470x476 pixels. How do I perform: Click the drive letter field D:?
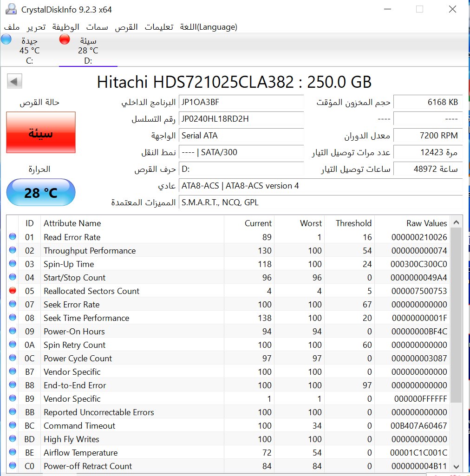click(x=242, y=169)
